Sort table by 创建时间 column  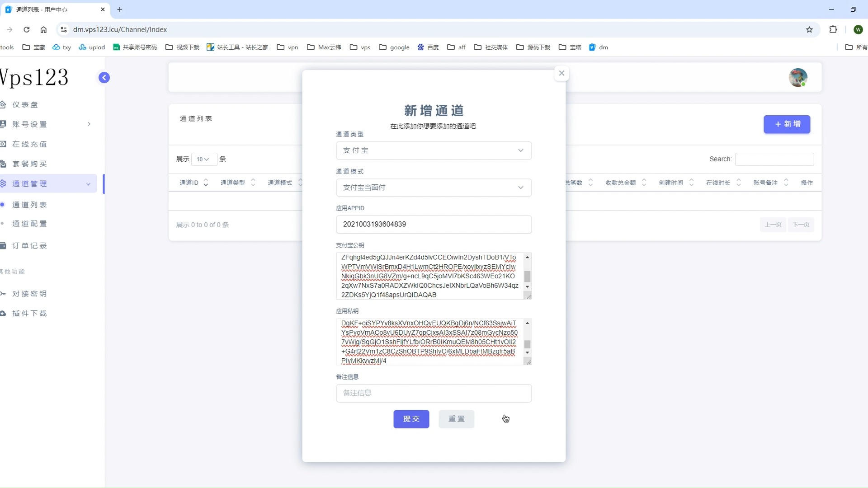pyautogui.click(x=676, y=183)
